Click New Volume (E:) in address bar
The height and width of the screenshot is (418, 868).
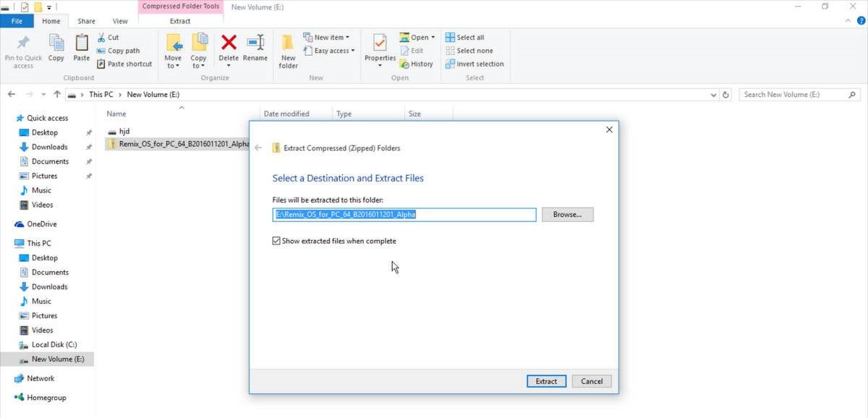[153, 95]
